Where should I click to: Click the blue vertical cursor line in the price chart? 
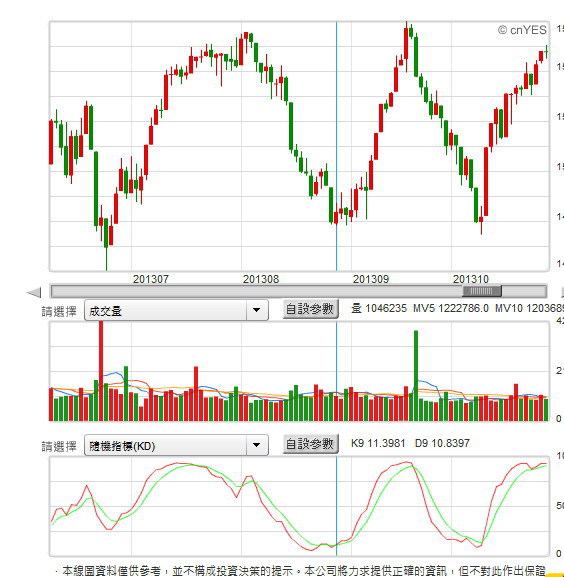[x=336, y=146]
